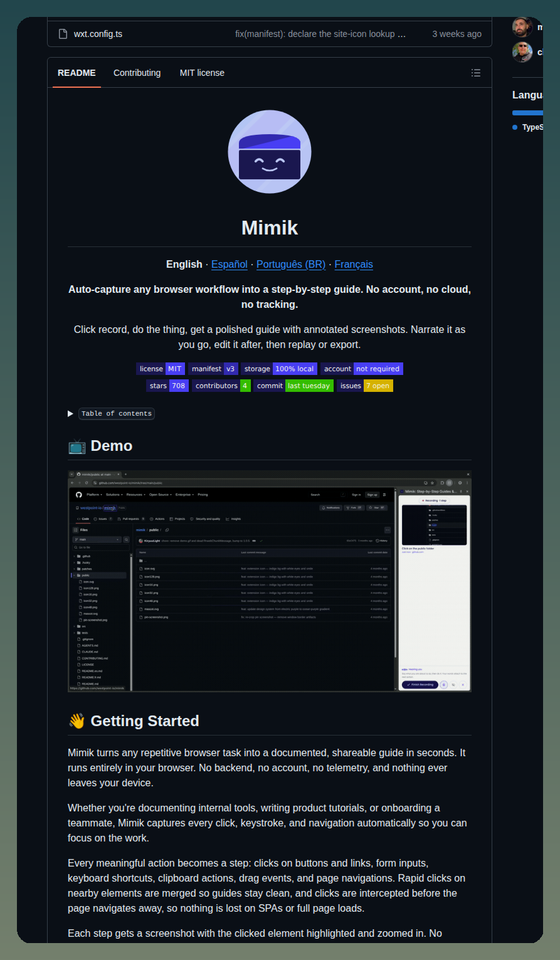Image resolution: width=560 pixels, height=960 pixels.
Task: Open the fix(manifest) commit message link
Action: (320, 34)
